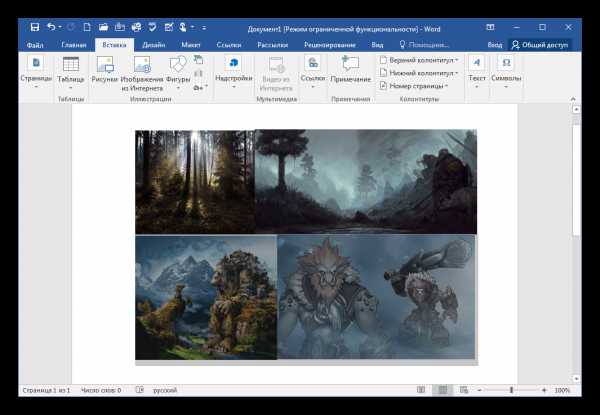Open the Верхний колонтитул header menu
The image size is (600, 415).
(419, 60)
